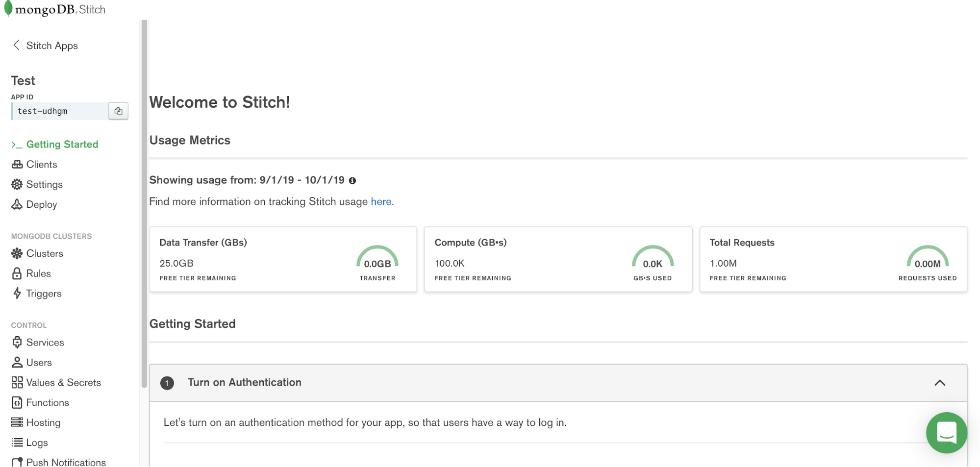Viewport: 980px width, 467px height.
Task: Click the Compute 0.0K gauge
Action: click(x=653, y=257)
